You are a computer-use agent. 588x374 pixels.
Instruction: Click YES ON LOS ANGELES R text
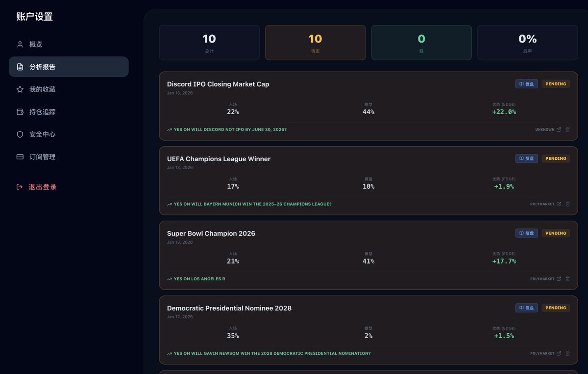(199, 279)
